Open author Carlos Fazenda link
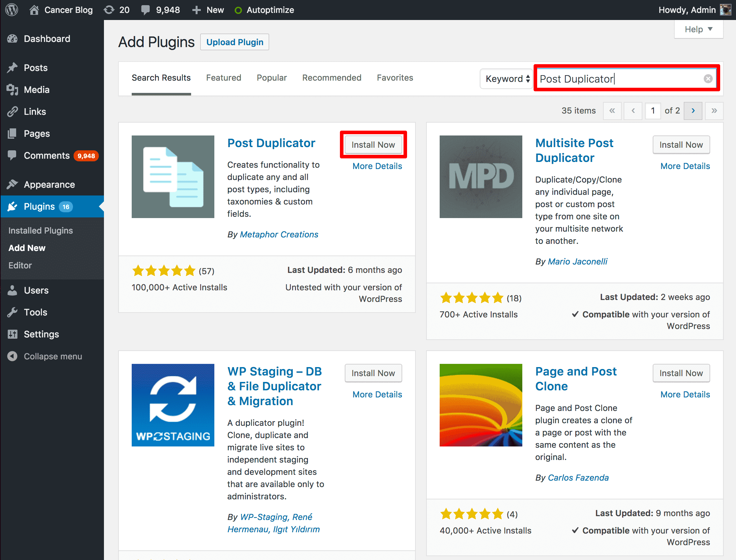 point(578,478)
